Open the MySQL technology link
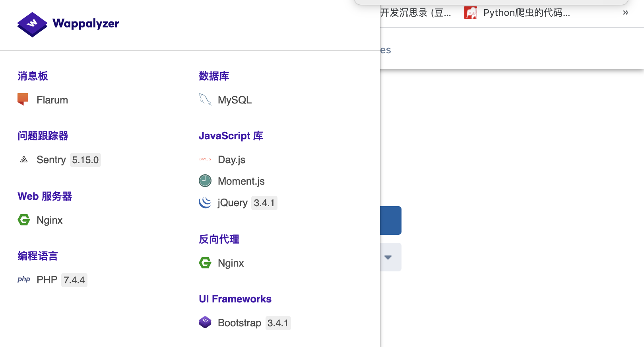Viewport: 644px width, 347px height. 235,100
